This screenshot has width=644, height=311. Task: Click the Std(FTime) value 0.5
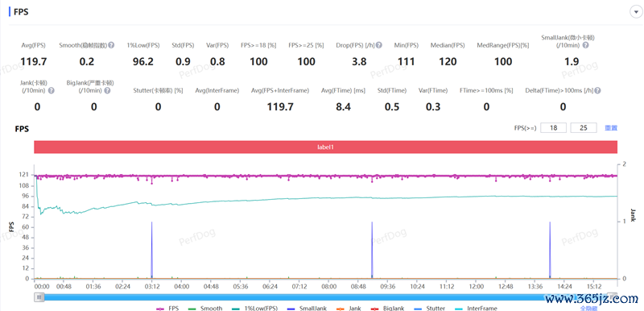(392, 107)
